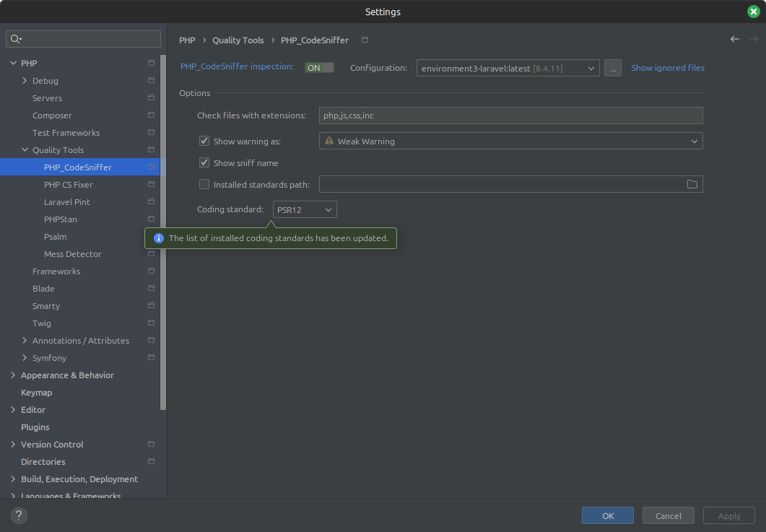The height and width of the screenshot is (532, 766).
Task: Click folder browse icon in standards path field
Action: (692, 185)
